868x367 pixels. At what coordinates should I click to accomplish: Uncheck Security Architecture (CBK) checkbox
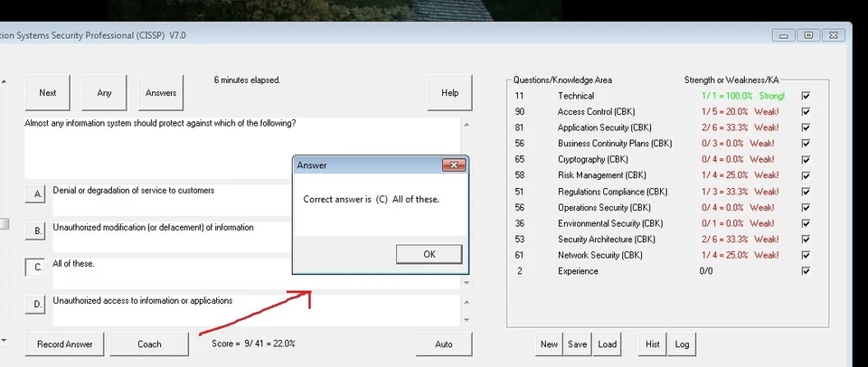(x=806, y=240)
